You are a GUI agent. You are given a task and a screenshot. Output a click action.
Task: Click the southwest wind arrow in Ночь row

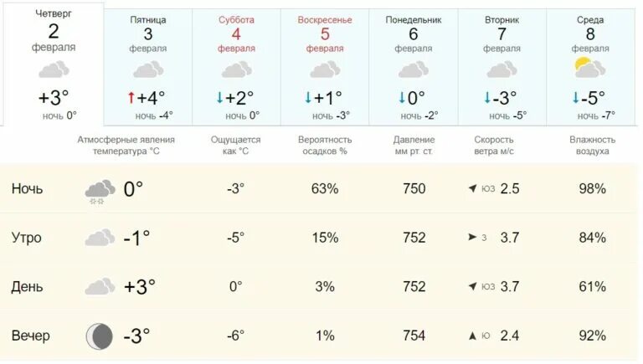click(x=472, y=188)
